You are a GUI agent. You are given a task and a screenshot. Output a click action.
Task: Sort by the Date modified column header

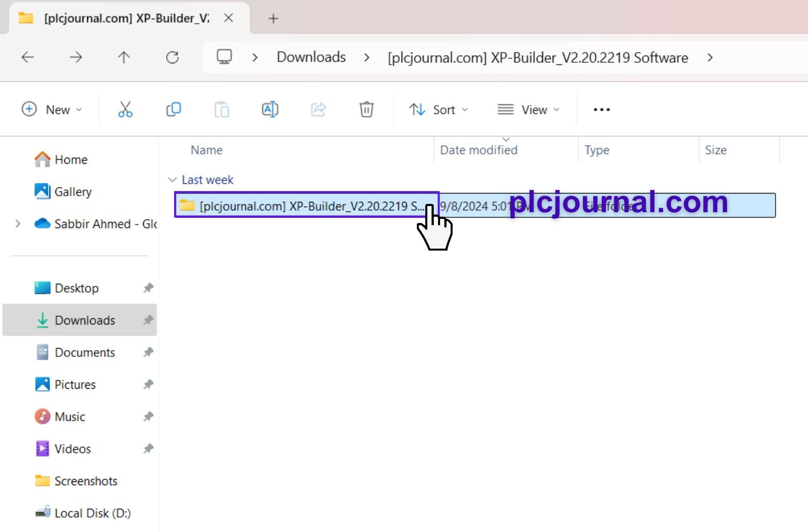pos(478,150)
